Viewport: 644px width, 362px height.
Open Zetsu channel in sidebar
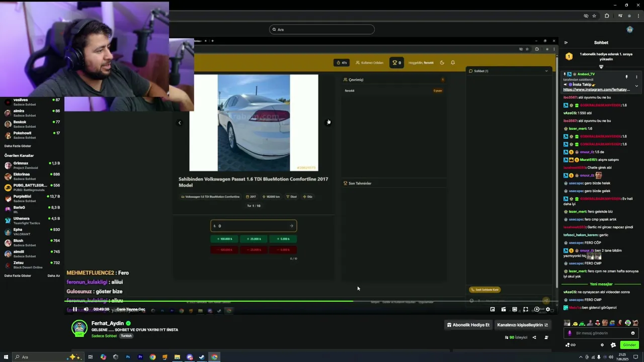[x=32, y=265]
